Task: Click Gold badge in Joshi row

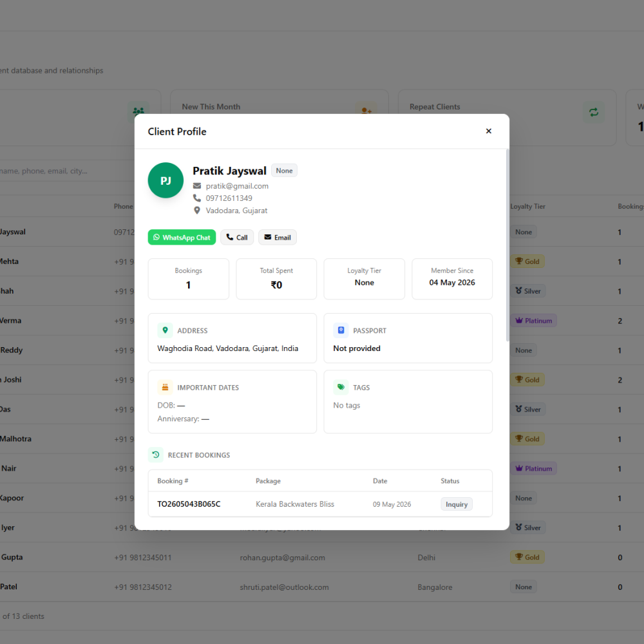Action: click(x=527, y=380)
